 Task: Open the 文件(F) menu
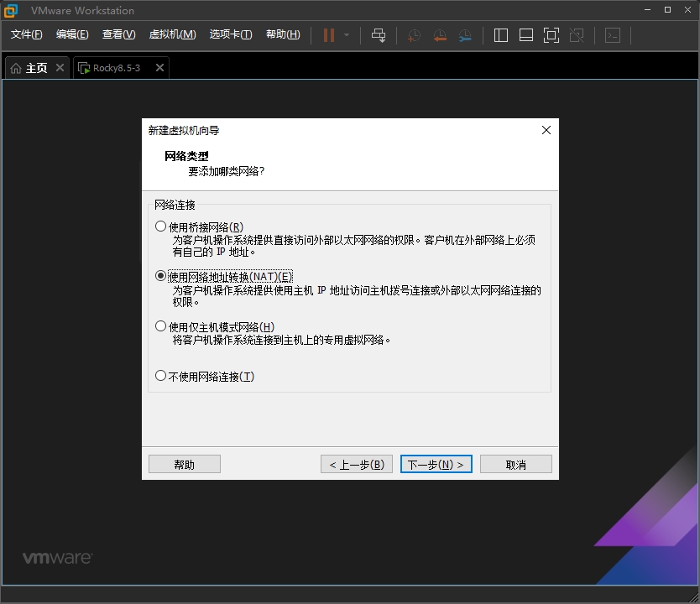tap(26, 34)
